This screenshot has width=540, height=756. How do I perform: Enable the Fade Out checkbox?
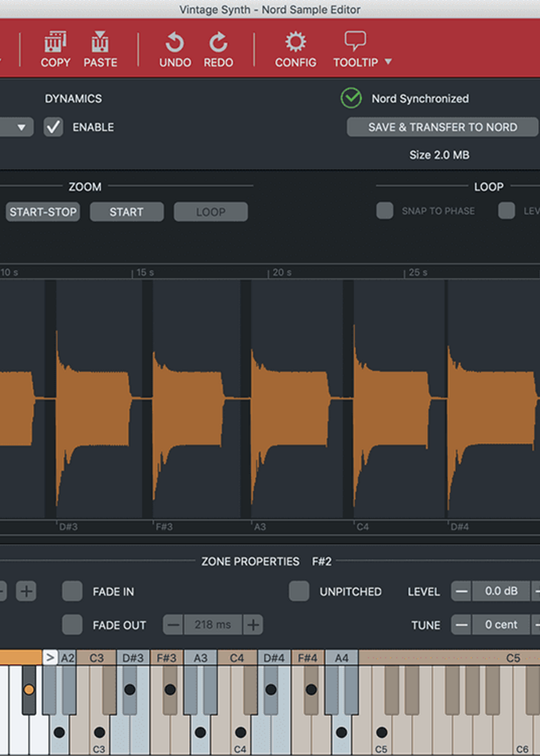[72, 625]
